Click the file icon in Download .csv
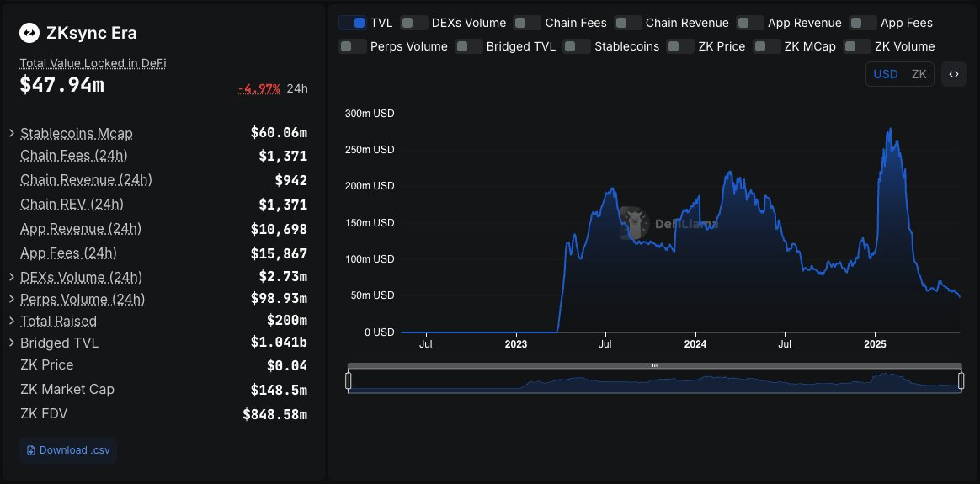 coord(31,450)
